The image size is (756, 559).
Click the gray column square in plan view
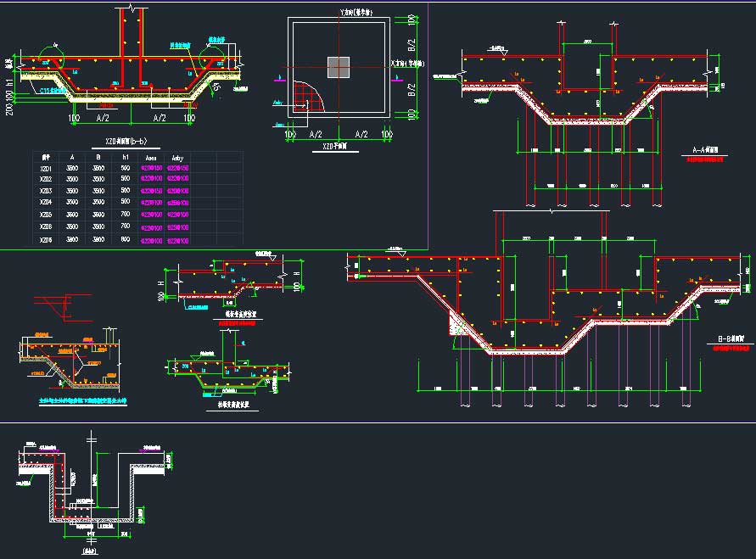[339, 67]
